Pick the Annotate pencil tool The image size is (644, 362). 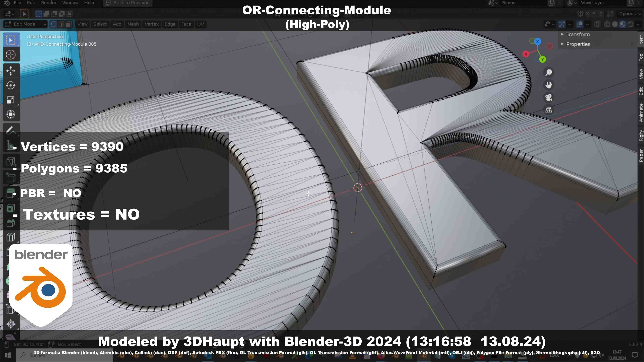[x=11, y=130]
